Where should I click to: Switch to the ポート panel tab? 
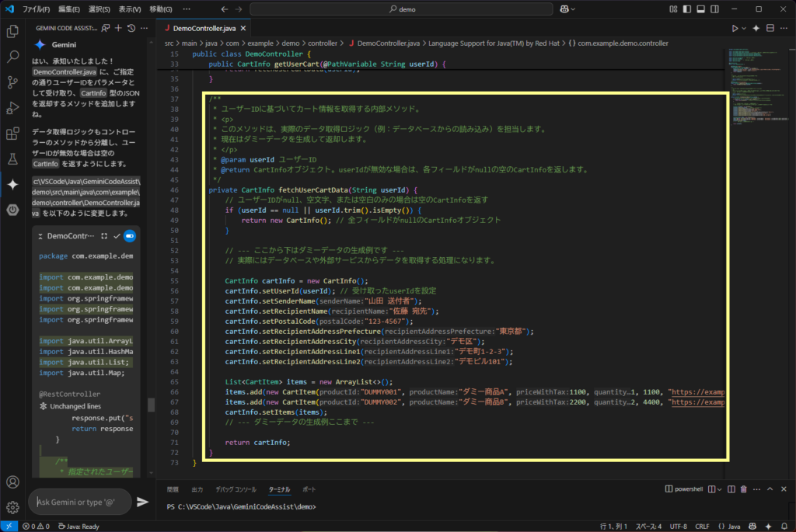[309, 490]
